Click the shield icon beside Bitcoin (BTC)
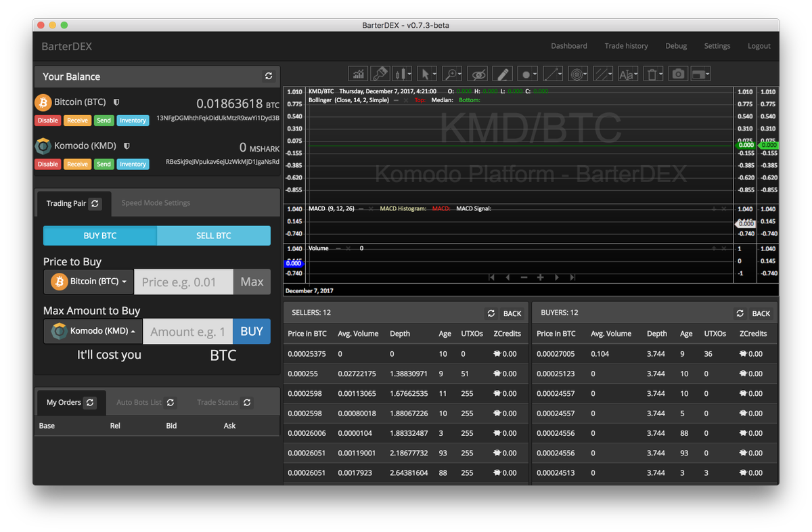The image size is (812, 532). [x=116, y=102]
